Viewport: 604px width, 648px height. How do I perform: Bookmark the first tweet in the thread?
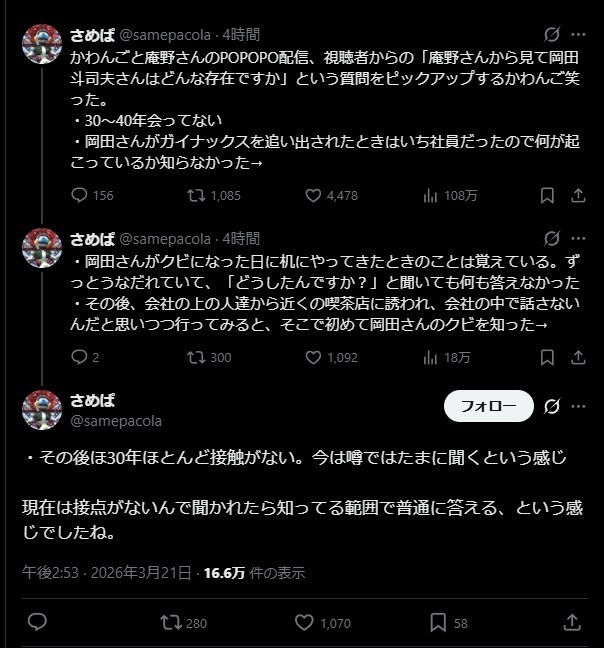click(546, 195)
